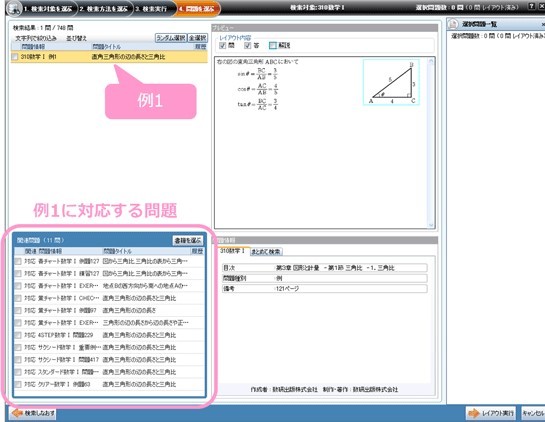The height and width of the screenshot is (422, 545).
Task: Click preview scrollbar down arrow
Action: click(x=431, y=225)
